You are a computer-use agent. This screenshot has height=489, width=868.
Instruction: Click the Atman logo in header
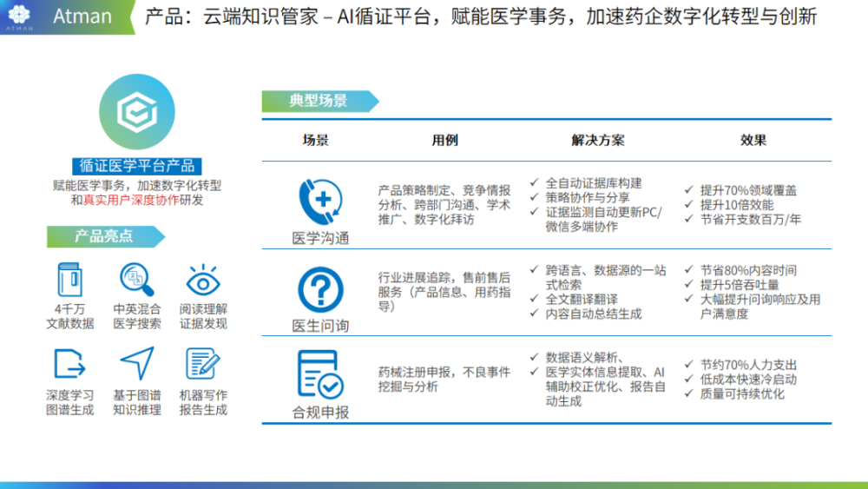pyautogui.click(x=19, y=16)
